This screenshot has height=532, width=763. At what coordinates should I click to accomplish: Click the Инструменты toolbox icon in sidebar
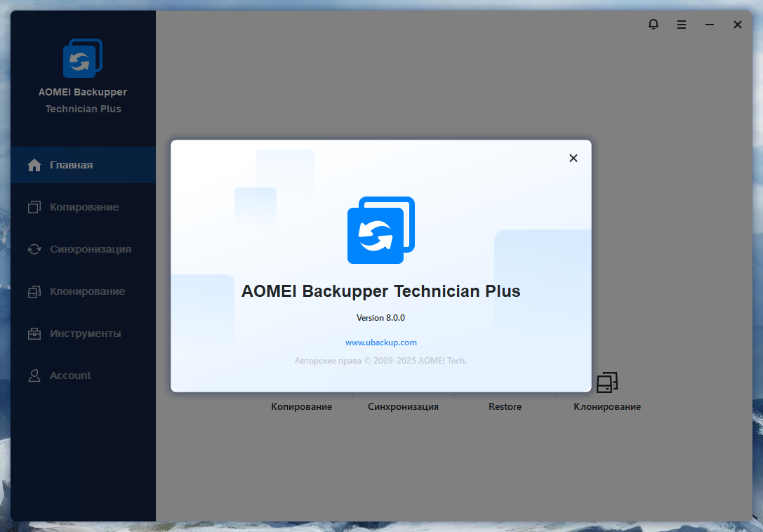(x=34, y=333)
